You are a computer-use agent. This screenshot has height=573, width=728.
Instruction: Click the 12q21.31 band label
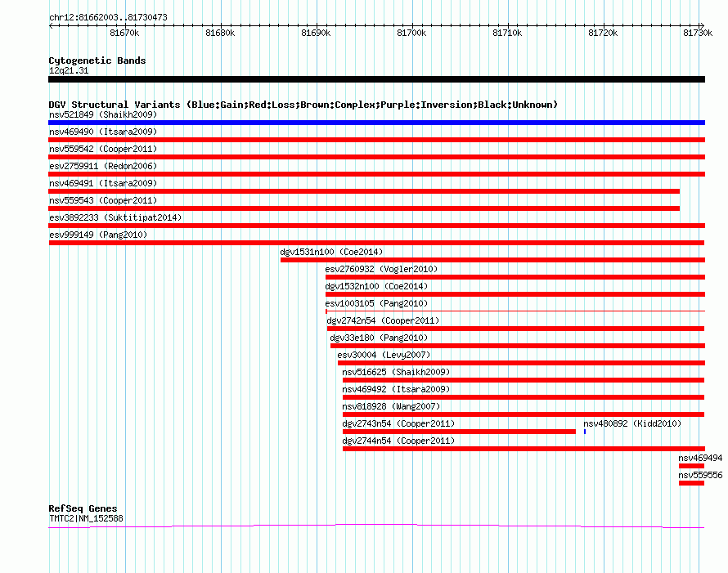click(69, 70)
